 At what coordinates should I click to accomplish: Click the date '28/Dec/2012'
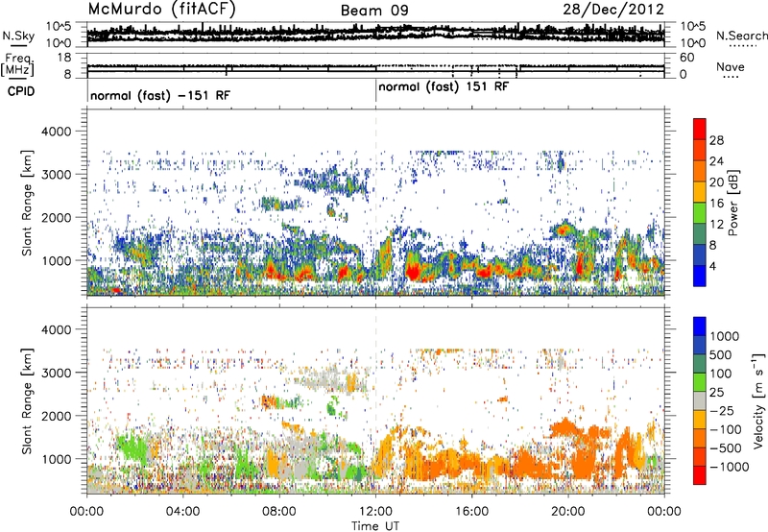click(x=613, y=10)
